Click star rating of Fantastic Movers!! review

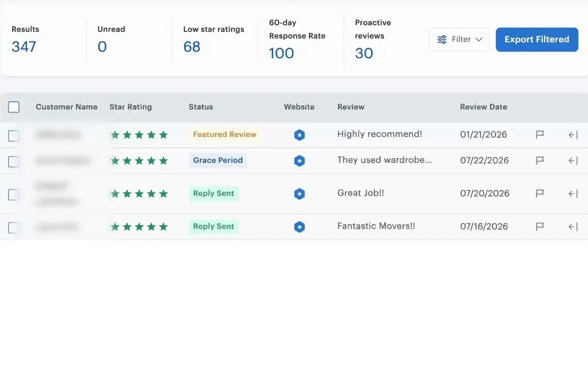click(139, 227)
